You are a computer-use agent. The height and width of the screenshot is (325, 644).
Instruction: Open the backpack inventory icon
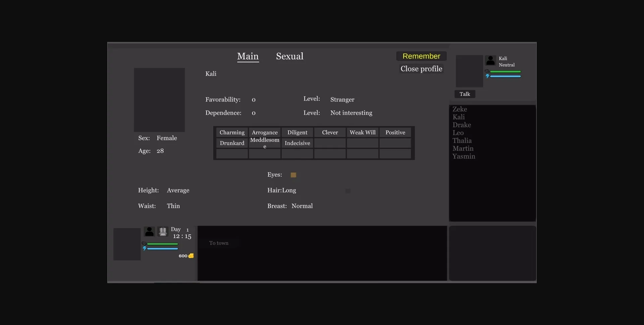pos(163,231)
